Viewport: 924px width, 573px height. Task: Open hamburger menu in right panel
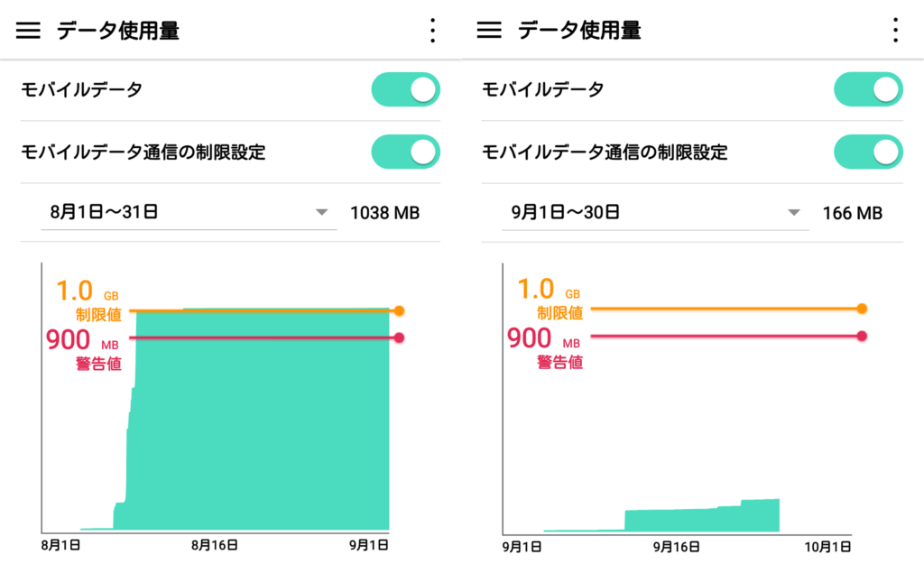(x=489, y=31)
